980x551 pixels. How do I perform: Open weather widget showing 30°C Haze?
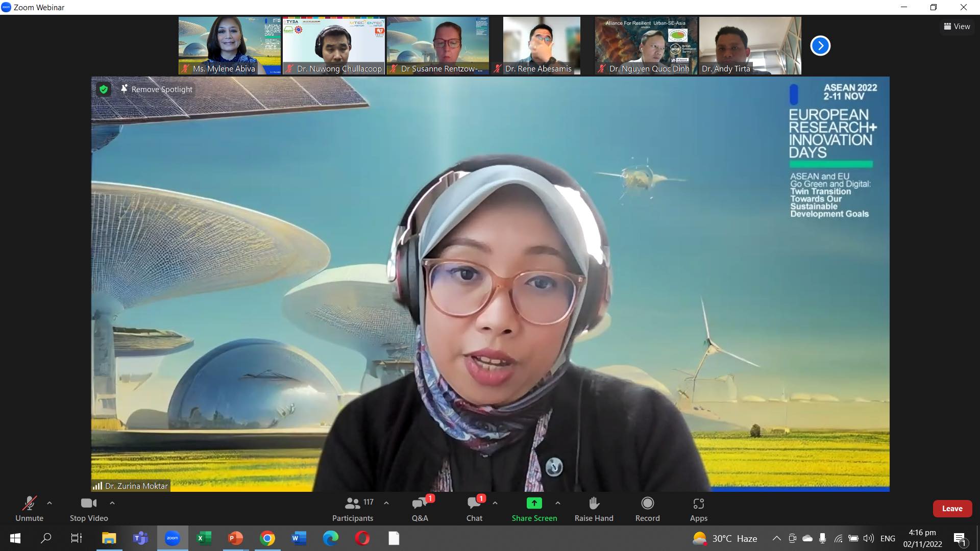click(x=725, y=538)
